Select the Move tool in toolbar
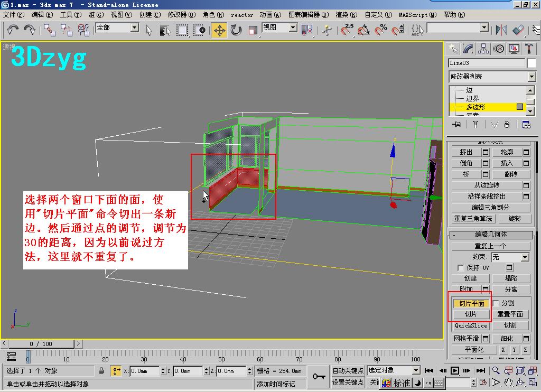This screenshot has height=392, width=541. (219, 30)
